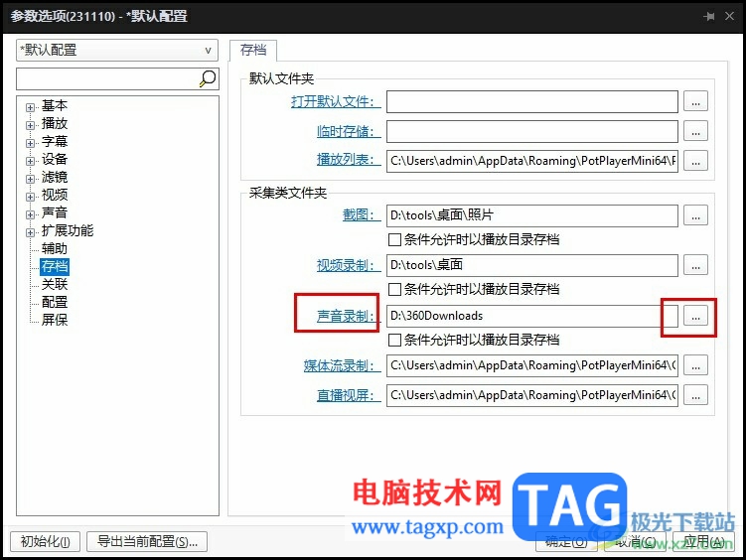
Task: Open the 视频录制 link
Action: 349,265
